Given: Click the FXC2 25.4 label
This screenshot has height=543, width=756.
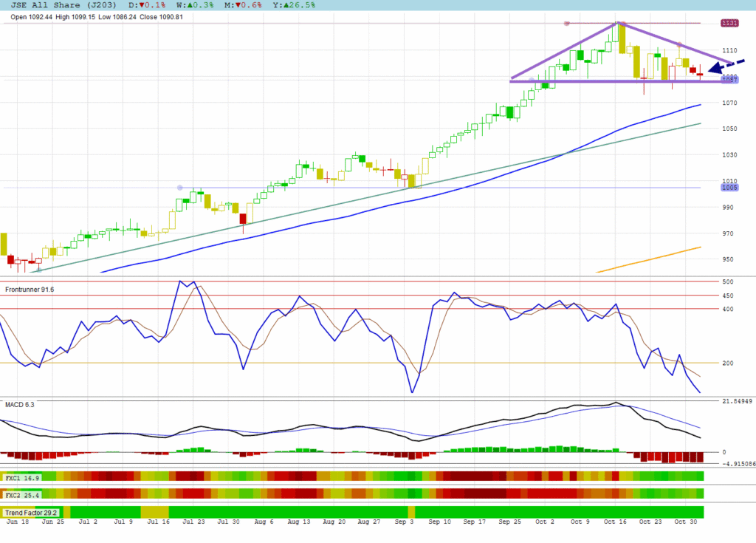Looking at the screenshot, I should point(22,494).
